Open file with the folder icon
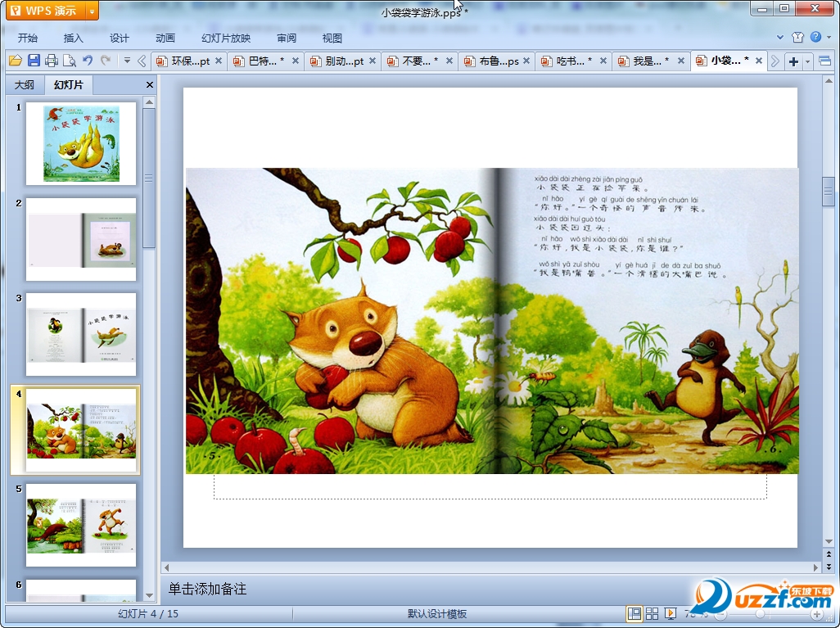This screenshot has width=840, height=628. [x=15, y=61]
